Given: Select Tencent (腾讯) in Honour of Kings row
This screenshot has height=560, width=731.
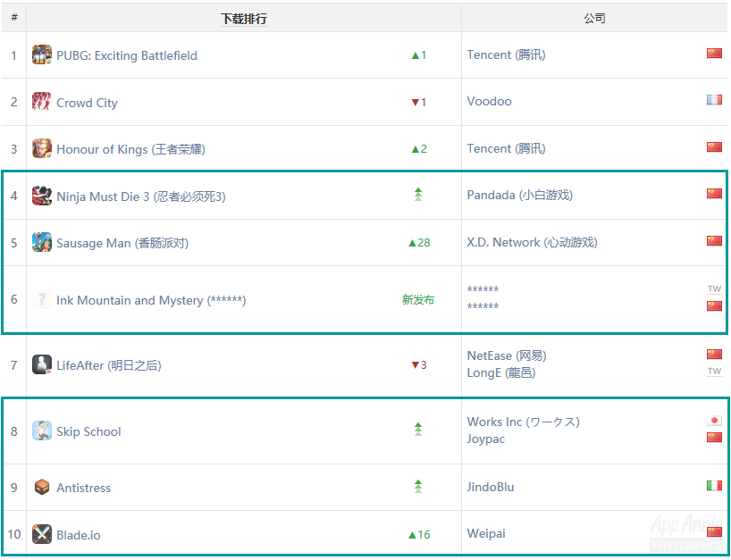Looking at the screenshot, I should [x=507, y=148].
